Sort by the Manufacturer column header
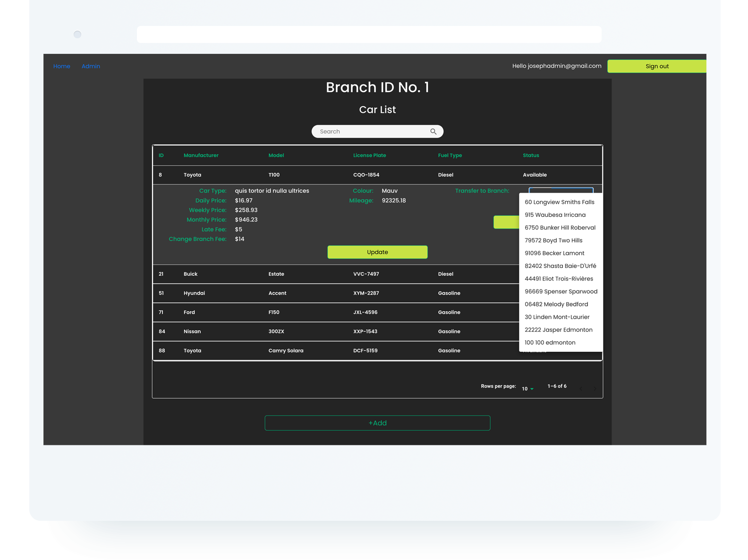The height and width of the screenshot is (560, 748). (x=201, y=155)
